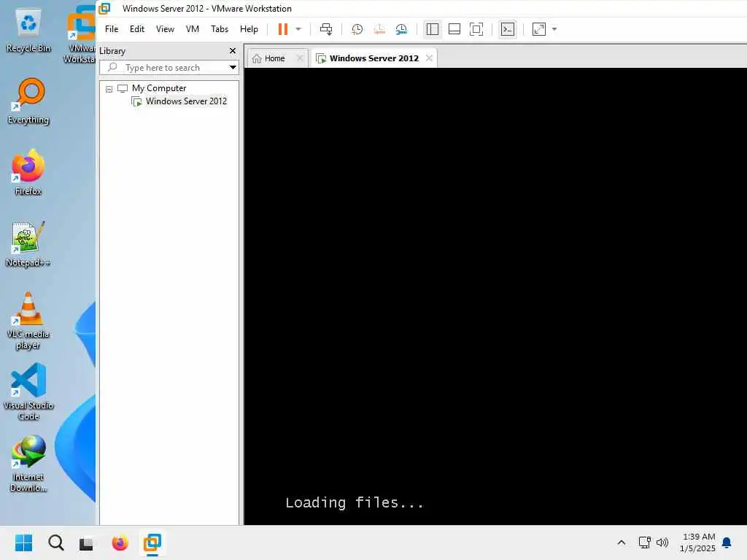Enter full screen mode

point(476,29)
